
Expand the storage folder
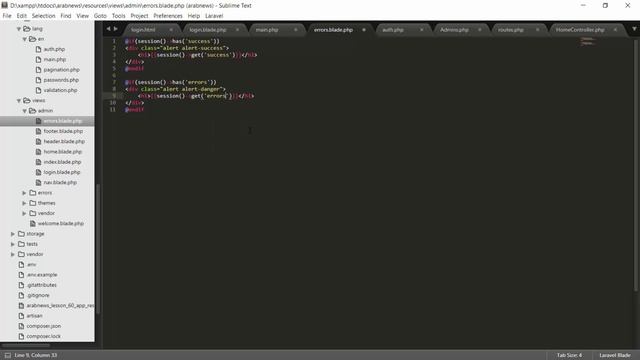coord(13,234)
